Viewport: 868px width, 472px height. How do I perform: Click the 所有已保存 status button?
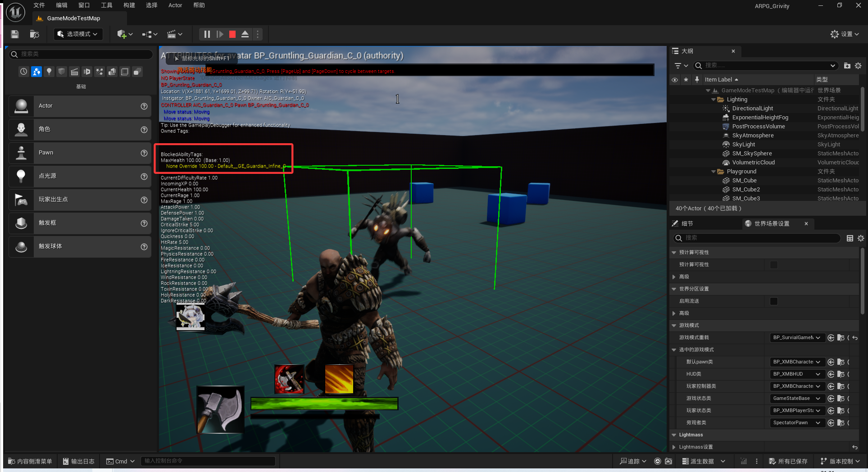788,462
